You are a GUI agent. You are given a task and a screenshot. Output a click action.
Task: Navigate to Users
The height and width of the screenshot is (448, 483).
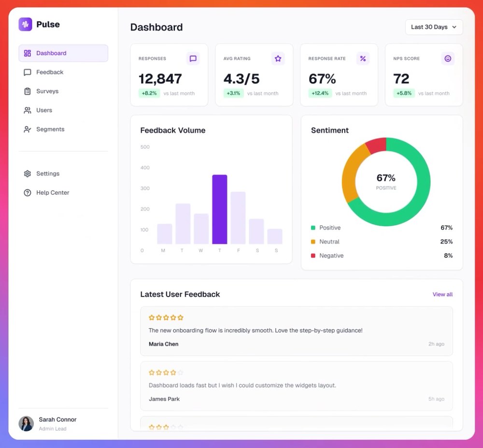pos(63,110)
